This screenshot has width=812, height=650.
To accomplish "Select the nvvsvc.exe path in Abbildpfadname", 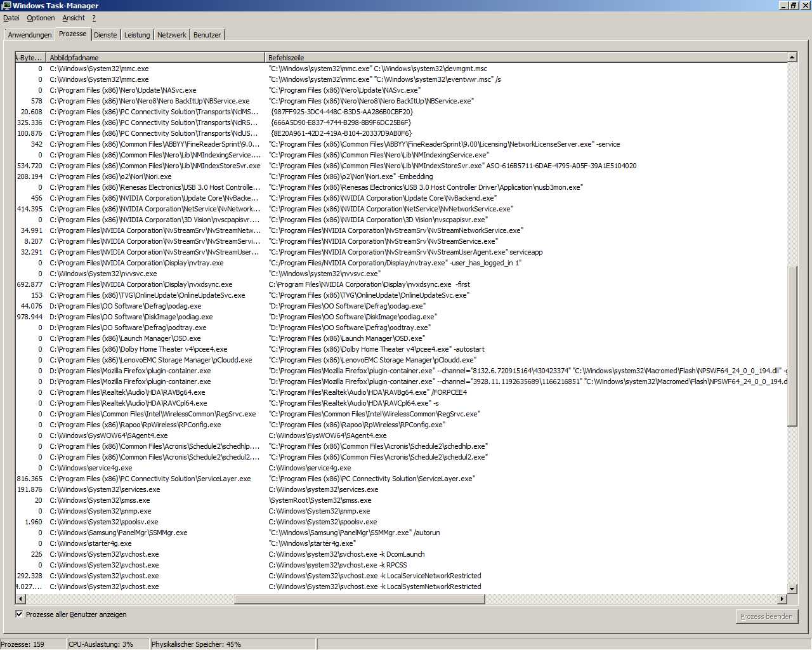I will pos(103,274).
